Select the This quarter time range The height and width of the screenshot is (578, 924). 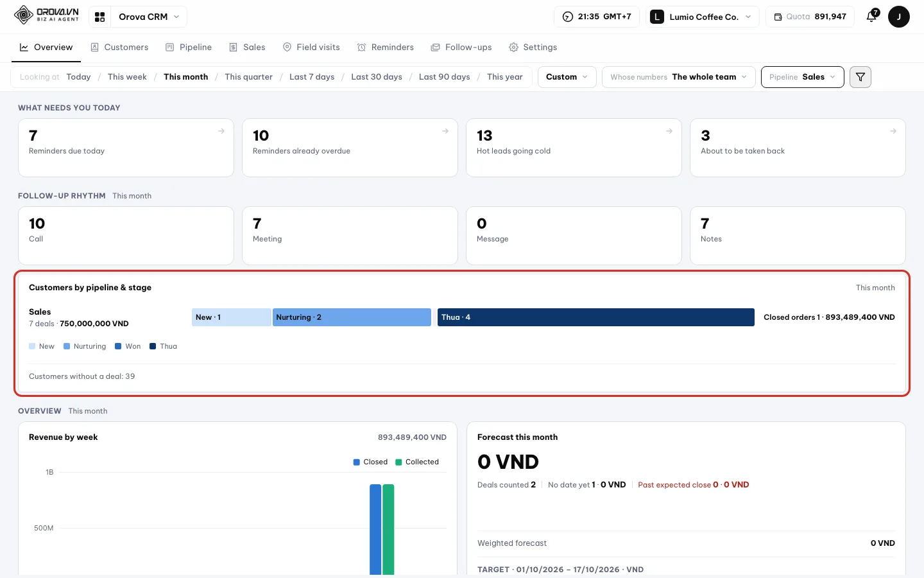pyautogui.click(x=248, y=77)
